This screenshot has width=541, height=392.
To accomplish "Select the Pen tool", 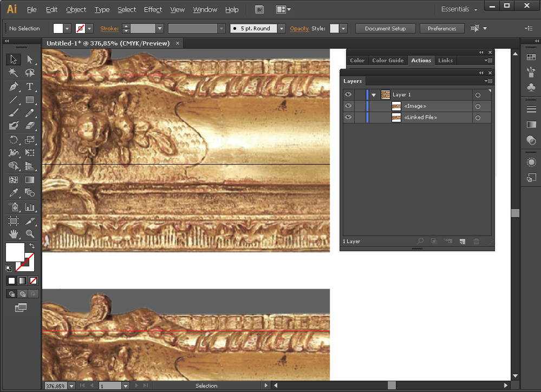I will (x=14, y=87).
